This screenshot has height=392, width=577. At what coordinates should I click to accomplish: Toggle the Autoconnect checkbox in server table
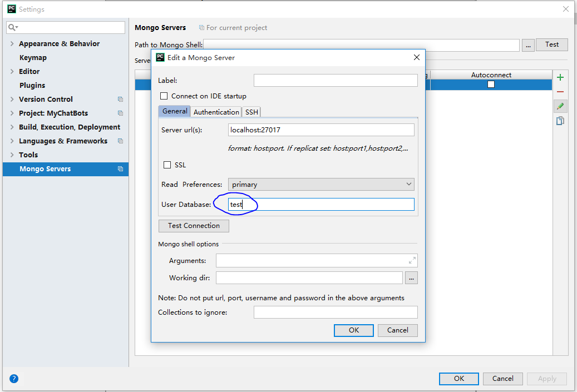tap(491, 84)
